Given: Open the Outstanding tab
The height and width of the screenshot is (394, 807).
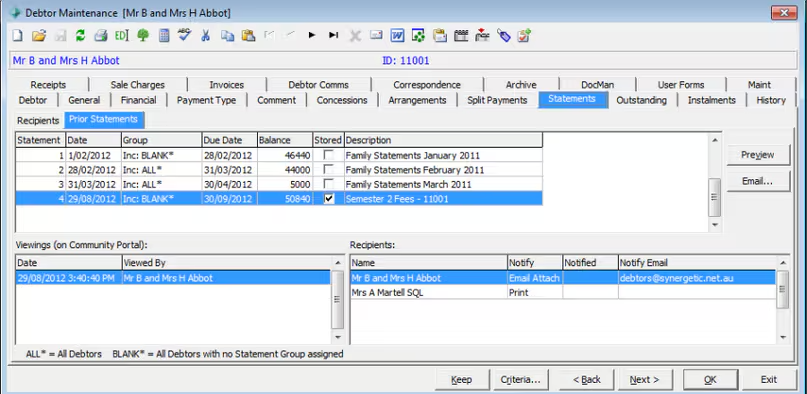Looking at the screenshot, I should point(641,100).
